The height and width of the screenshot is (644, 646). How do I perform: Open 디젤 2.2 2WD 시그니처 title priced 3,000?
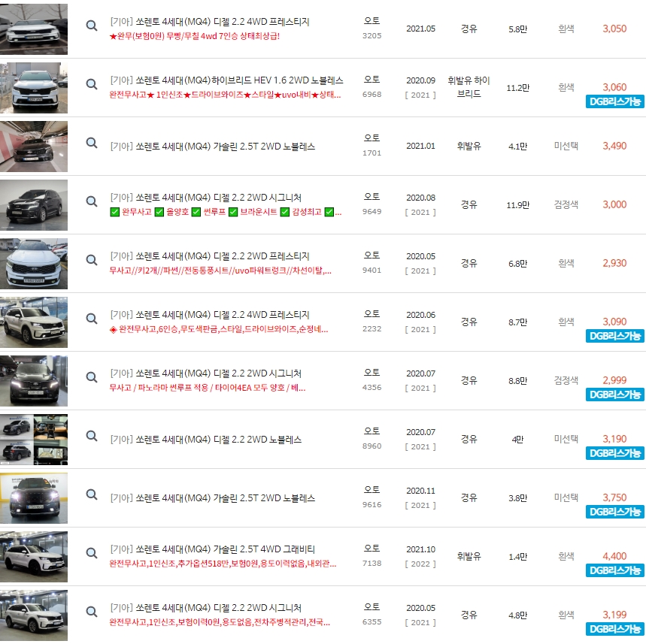(205, 197)
